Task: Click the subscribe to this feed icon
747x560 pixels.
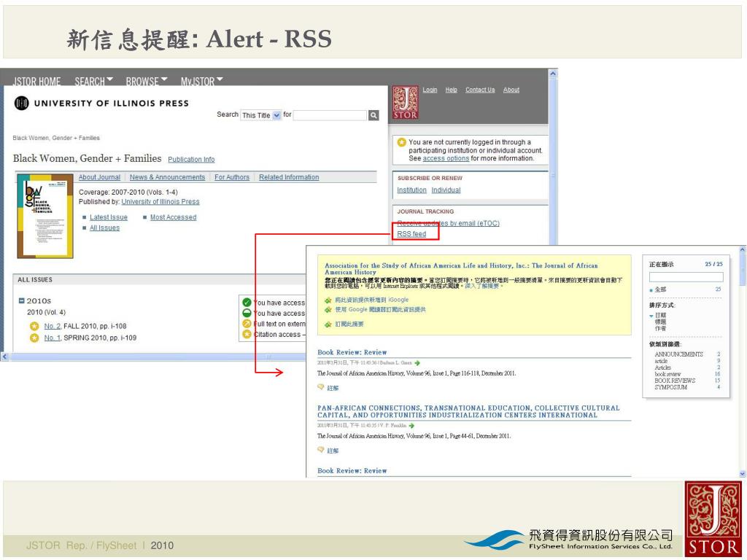Action: 328,324
